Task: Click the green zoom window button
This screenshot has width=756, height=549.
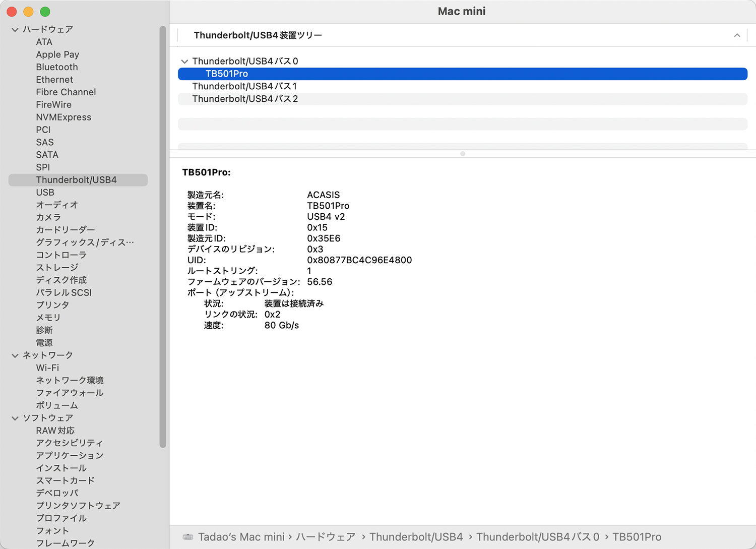Action: point(45,12)
